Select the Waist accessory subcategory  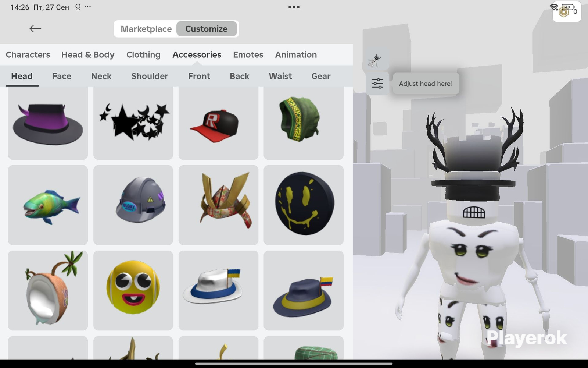[x=280, y=76]
